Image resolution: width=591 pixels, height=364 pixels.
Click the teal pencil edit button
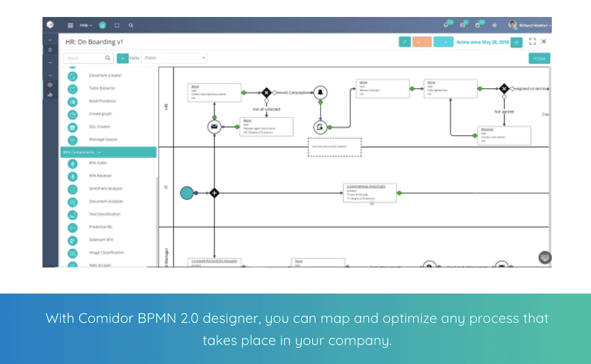pos(404,42)
